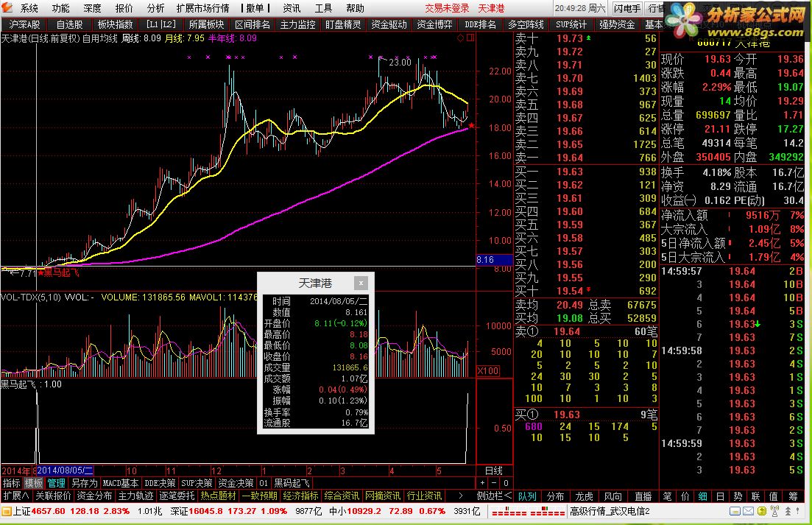Toggle the 指标 mode button
Viewport: 812px width, 525px height.
pyautogui.click(x=11, y=483)
